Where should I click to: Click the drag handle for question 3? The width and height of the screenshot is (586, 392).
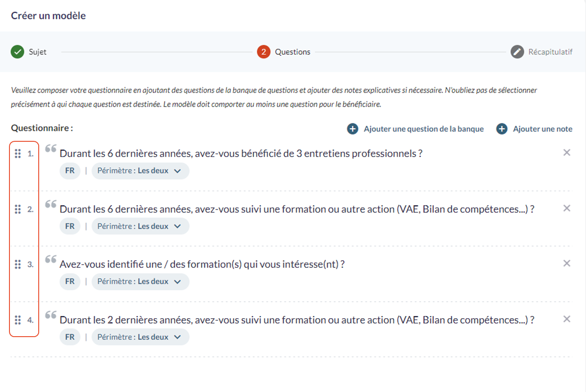click(18, 265)
